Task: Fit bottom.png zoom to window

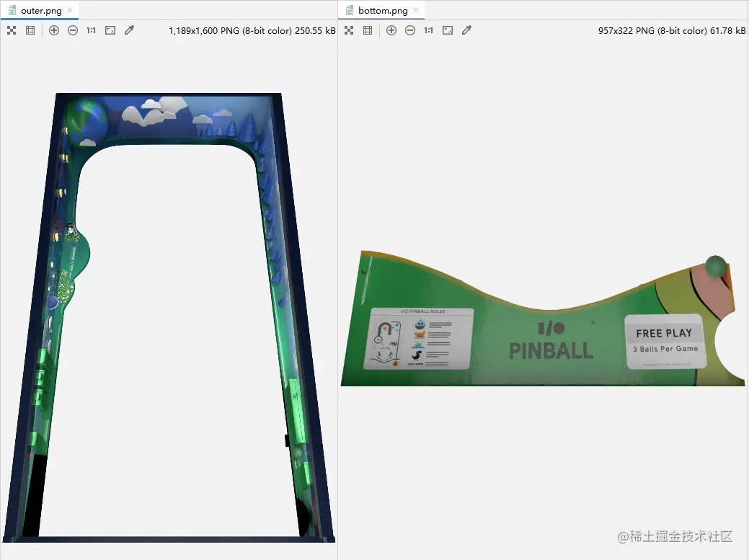Action: 448,30
